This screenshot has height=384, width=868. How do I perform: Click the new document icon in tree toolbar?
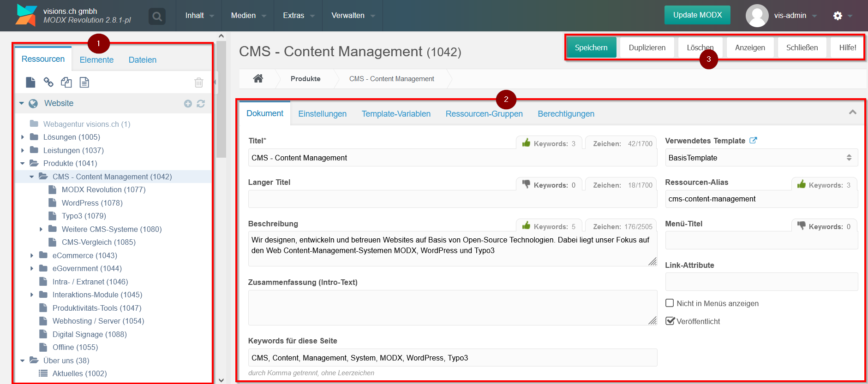pos(30,83)
